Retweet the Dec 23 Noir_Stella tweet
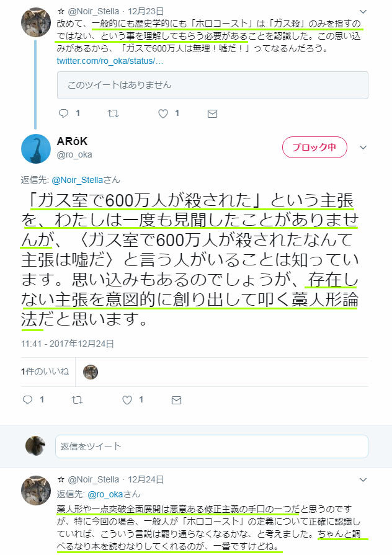Screen dimensions: 392x555 point(113,113)
